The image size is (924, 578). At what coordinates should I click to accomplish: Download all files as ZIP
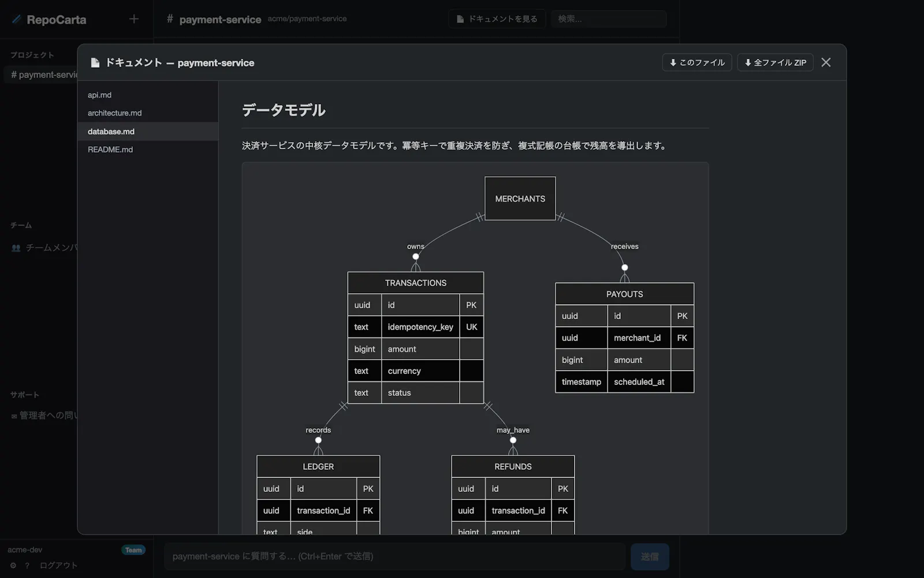775,62
